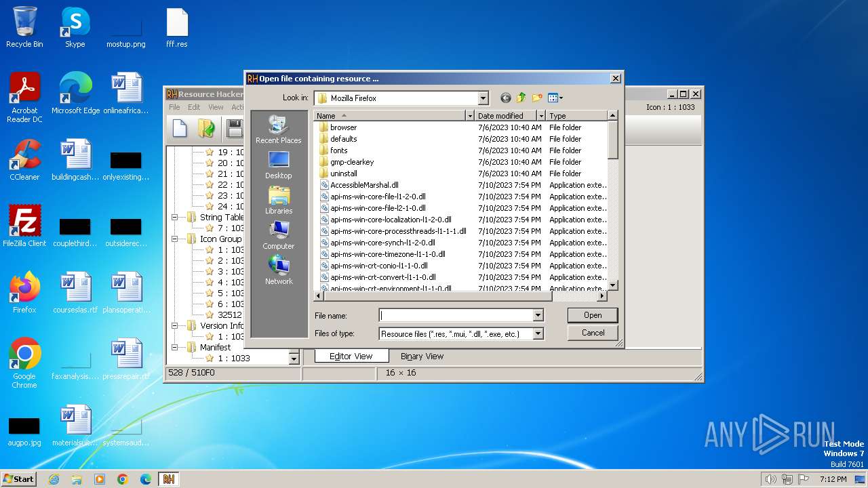The height and width of the screenshot is (488, 868).
Task: Close the Open file dialog
Action: pos(616,79)
